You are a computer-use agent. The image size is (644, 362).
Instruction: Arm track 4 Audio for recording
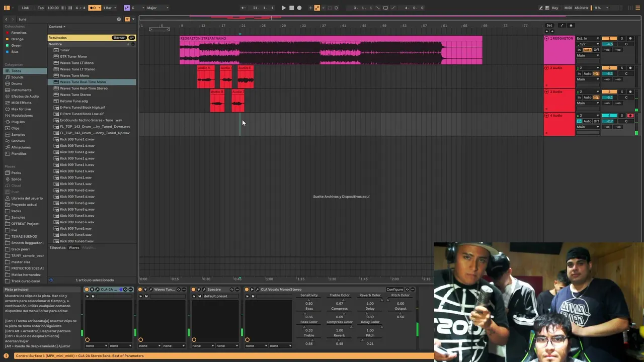[630, 116]
